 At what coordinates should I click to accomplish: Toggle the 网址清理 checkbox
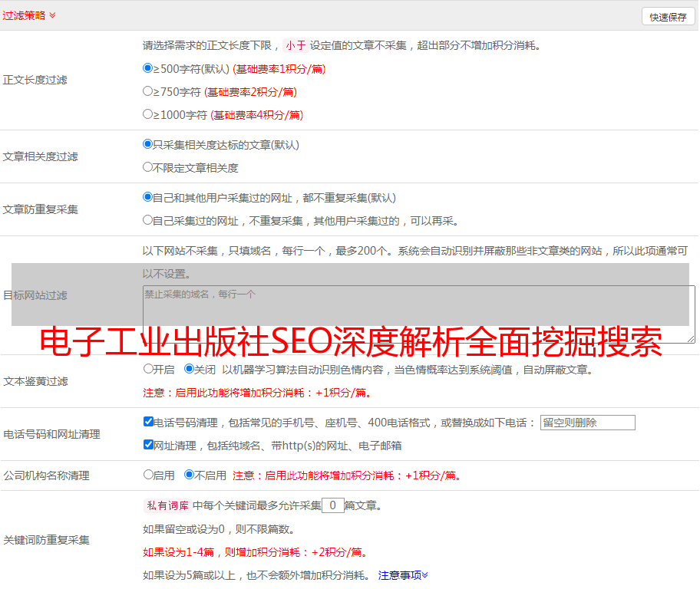pyautogui.click(x=149, y=445)
